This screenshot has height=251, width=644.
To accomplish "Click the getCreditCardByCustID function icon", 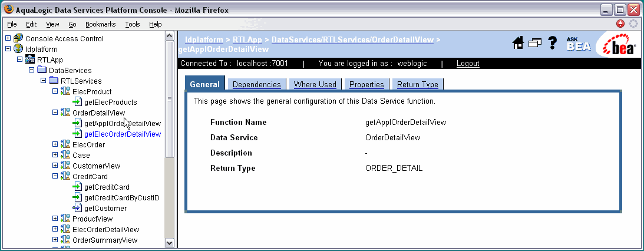I will 77,197.
